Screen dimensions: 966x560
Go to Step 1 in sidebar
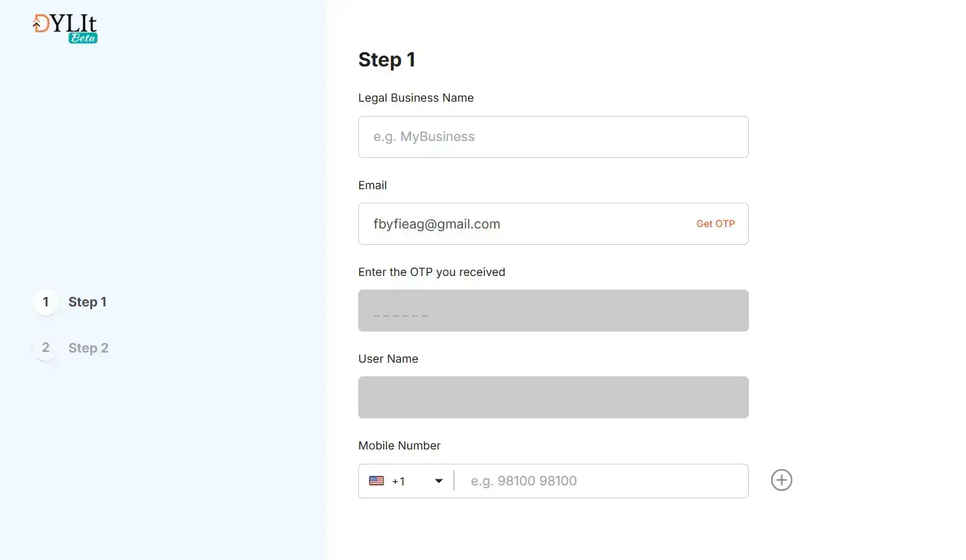pyautogui.click(x=88, y=302)
